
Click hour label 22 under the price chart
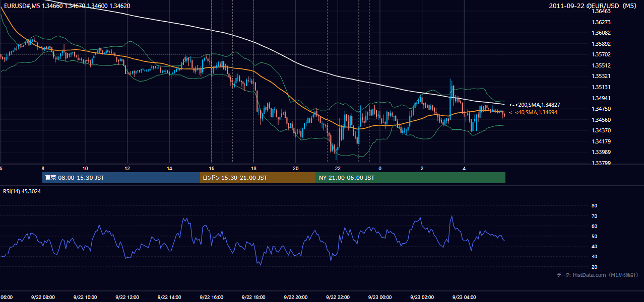coord(338,168)
